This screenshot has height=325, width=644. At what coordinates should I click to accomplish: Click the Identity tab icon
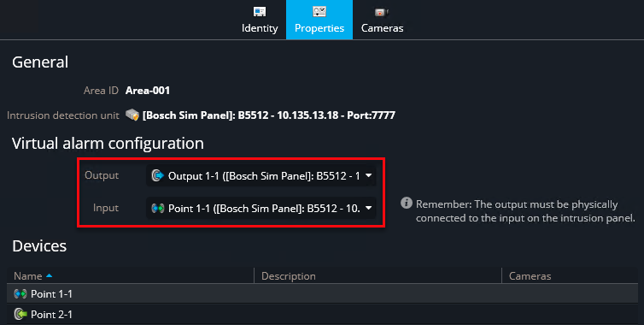tap(260, 11)
